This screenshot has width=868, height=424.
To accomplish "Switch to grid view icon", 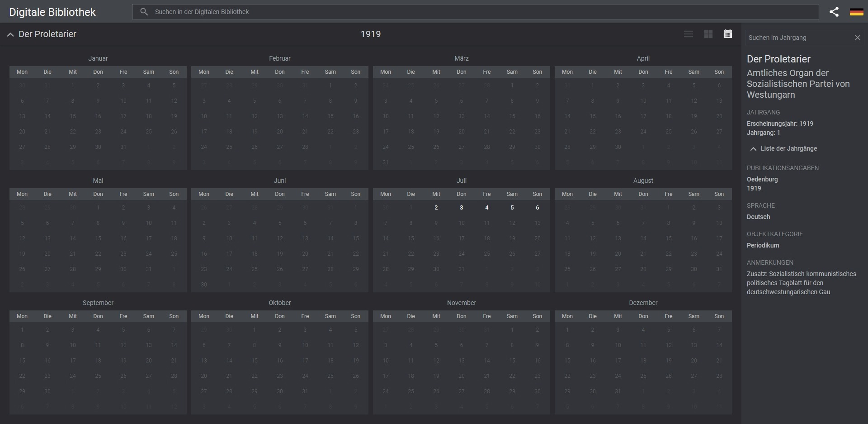I will tap(708, 34).
